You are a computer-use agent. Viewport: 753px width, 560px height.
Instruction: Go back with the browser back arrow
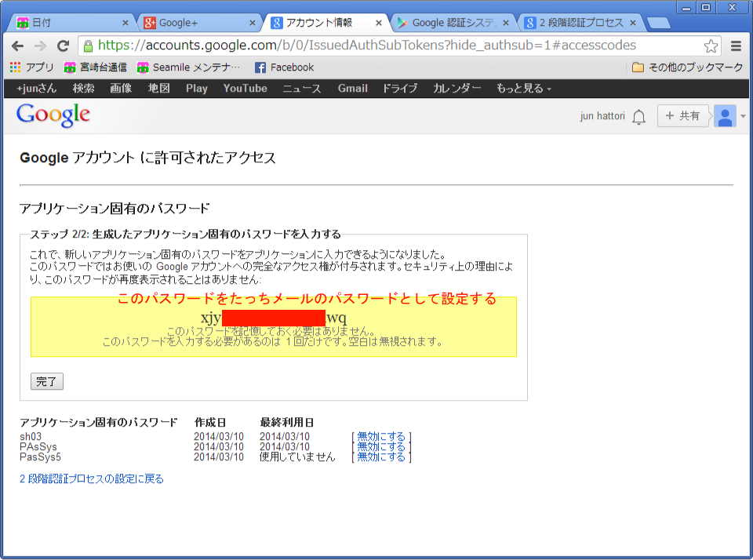tap(18, 45)
